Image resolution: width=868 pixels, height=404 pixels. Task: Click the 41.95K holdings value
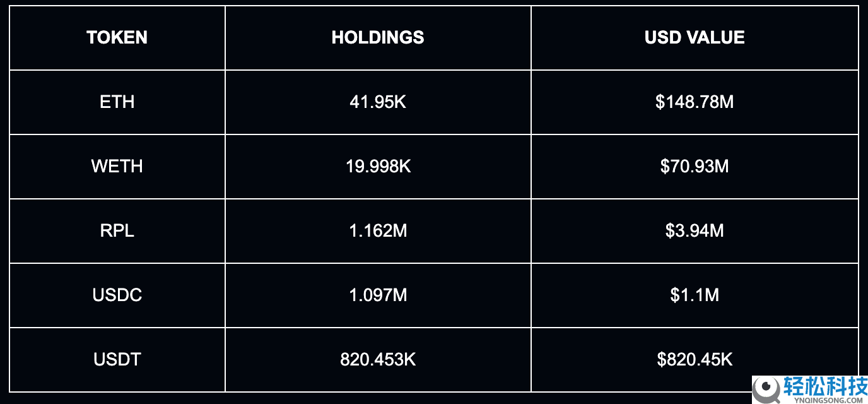378,102
